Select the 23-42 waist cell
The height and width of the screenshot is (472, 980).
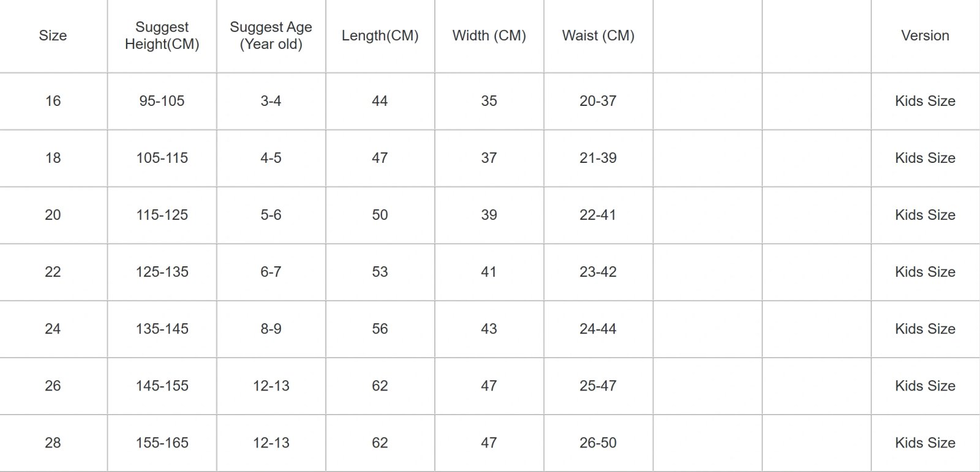[598, 272]
